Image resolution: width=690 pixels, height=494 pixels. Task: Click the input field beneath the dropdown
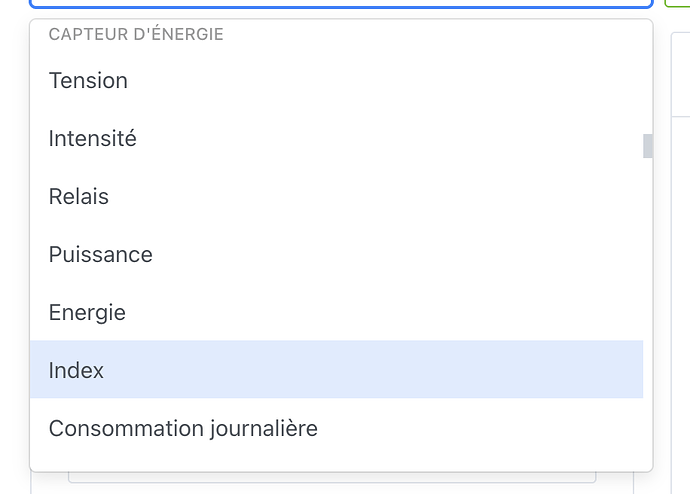click(x=330, y=478)
